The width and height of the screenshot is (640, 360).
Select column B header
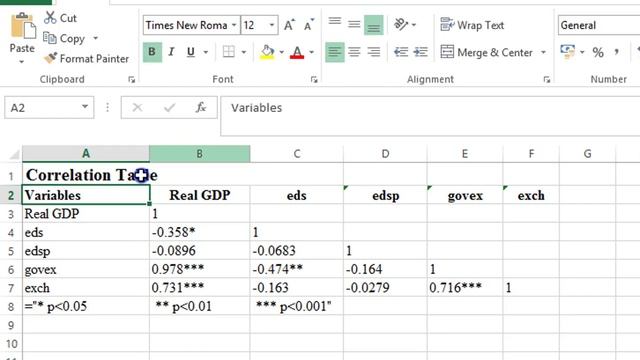click(x=200, y=154)
